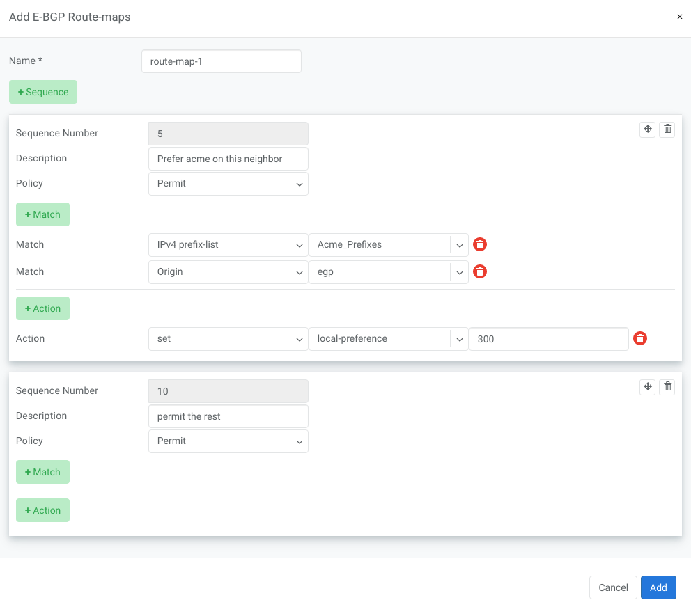Remove the Origin match row
This screenshot has height=616, width=691.
click(x=480, y=271)
